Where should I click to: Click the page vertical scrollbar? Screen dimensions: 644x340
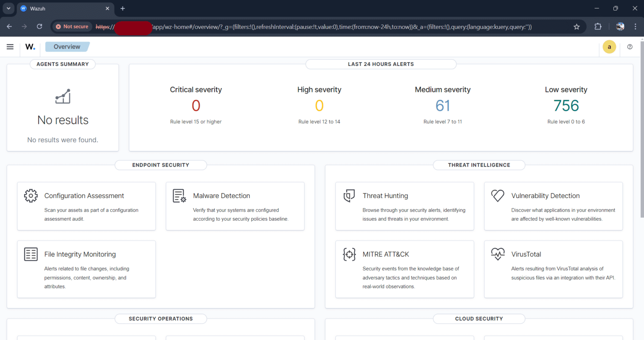pos(641,126)
